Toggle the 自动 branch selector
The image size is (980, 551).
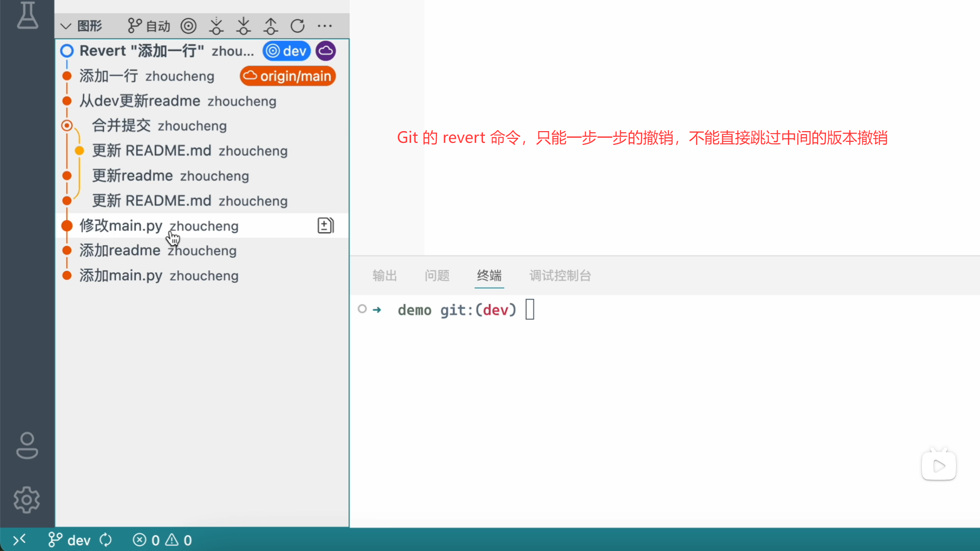(149, 26)
